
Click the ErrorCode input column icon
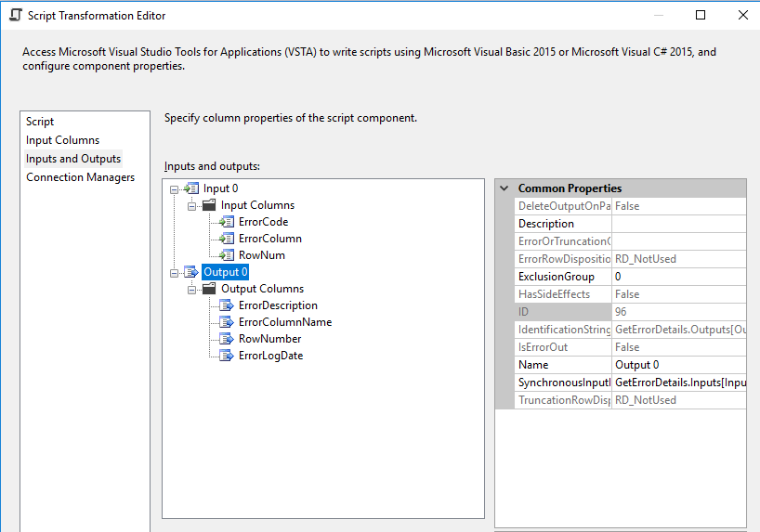click(x=227, y=222)
